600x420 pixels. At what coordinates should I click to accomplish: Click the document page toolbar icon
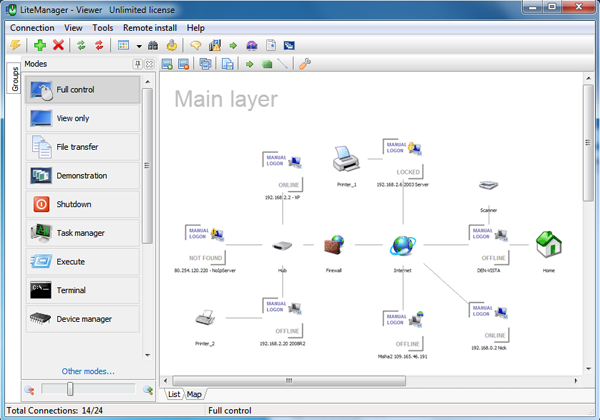(271, 46)
